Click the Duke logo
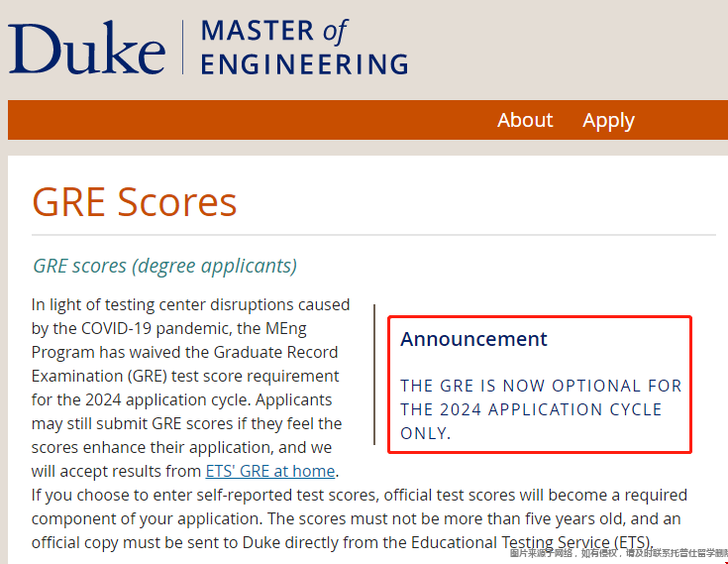Image resolution: width=728 pixels, height=564 pixels. click(87, 48)
